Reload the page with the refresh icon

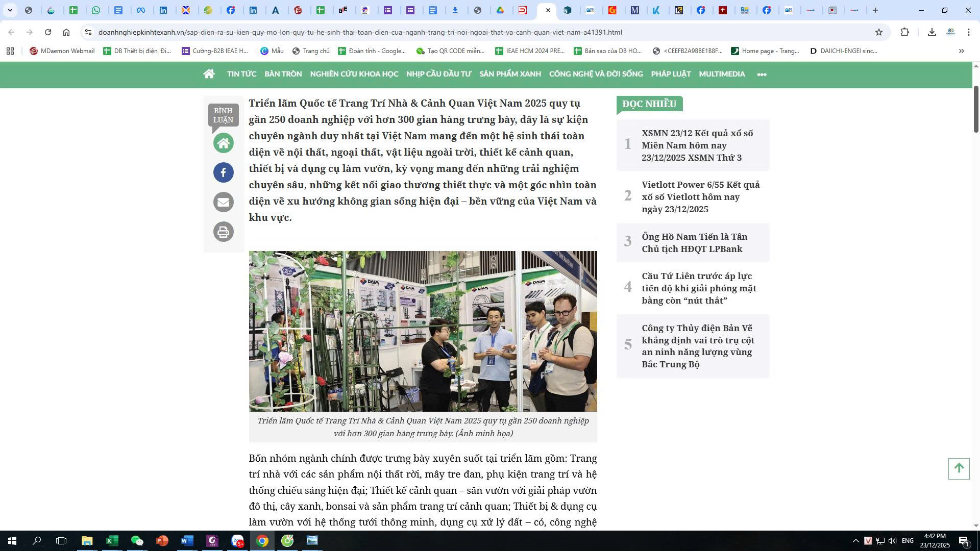pyautogui.click(x=48, y=32)
